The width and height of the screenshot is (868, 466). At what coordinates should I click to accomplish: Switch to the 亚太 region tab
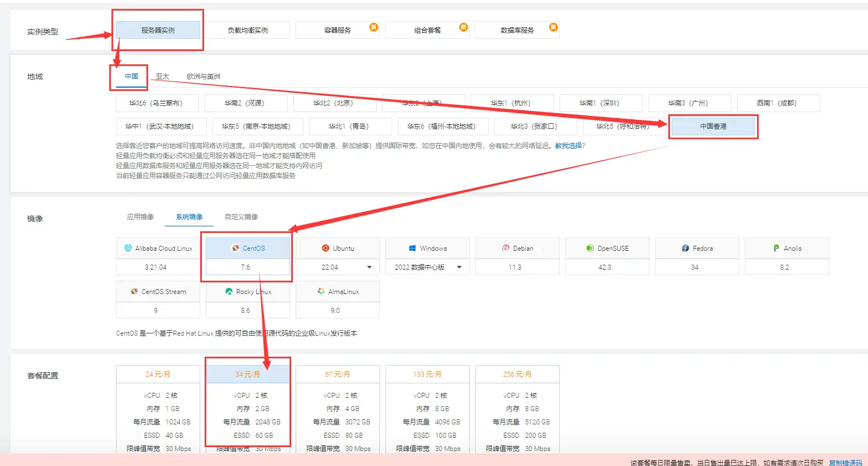point(163,77)
